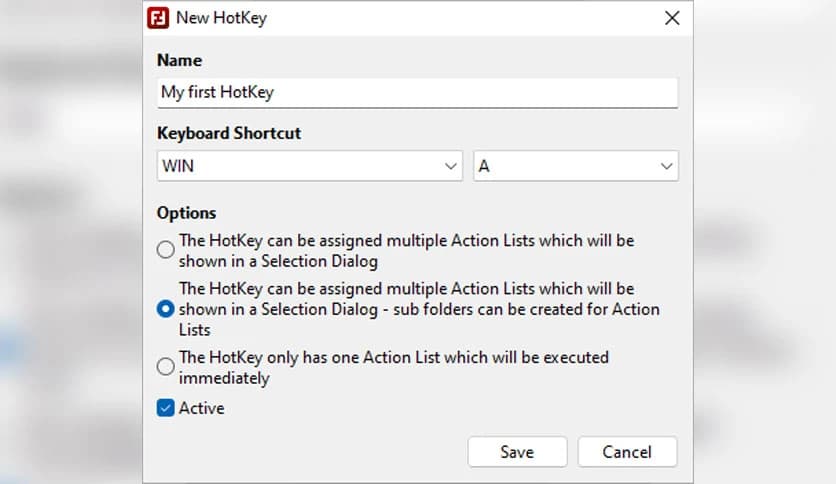Click the chevron arrow beside key A
The width and height of the screenshot is (836, 484).
coord(666,166)
